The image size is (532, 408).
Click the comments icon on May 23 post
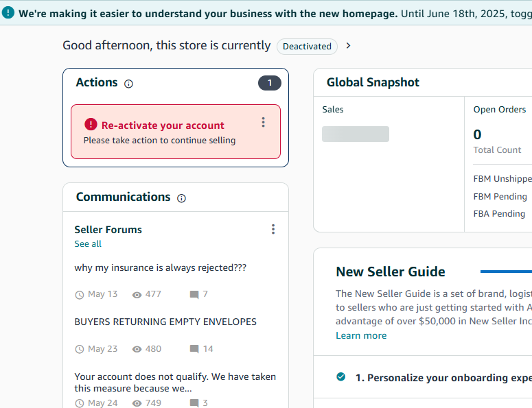point(194,349)
